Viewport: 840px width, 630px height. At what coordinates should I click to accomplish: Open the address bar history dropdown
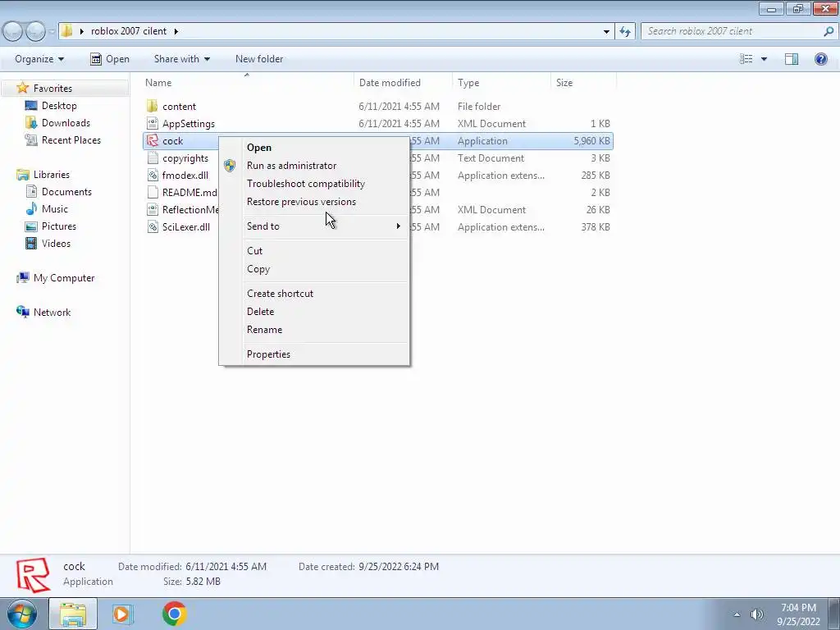tap(606, 32)
